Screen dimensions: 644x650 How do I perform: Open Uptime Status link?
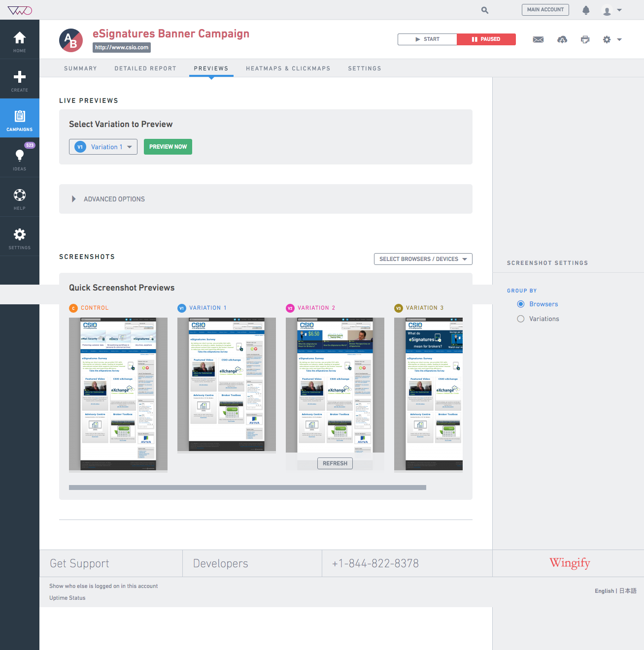click(x=68, y=598)
